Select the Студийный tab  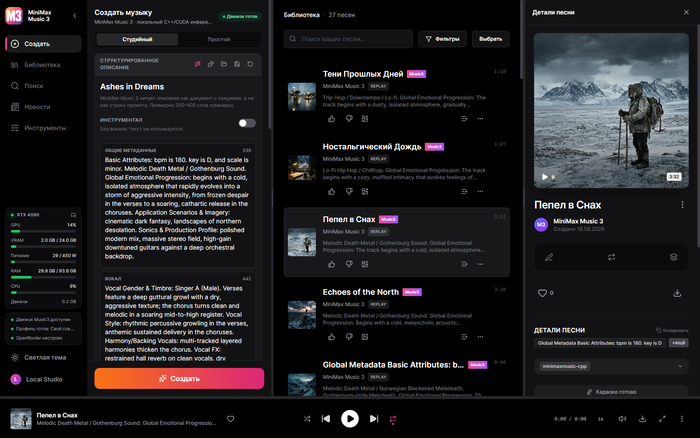click(x=138, y=39)
